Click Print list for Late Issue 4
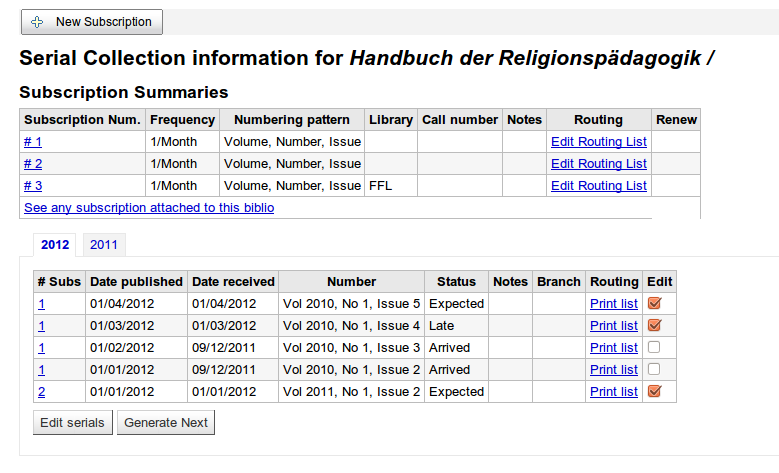 tap(613, 326)
